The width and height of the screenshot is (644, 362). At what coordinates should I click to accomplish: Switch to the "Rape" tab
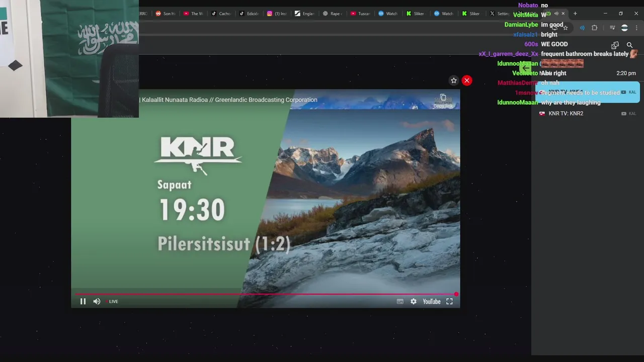(333, 14)
